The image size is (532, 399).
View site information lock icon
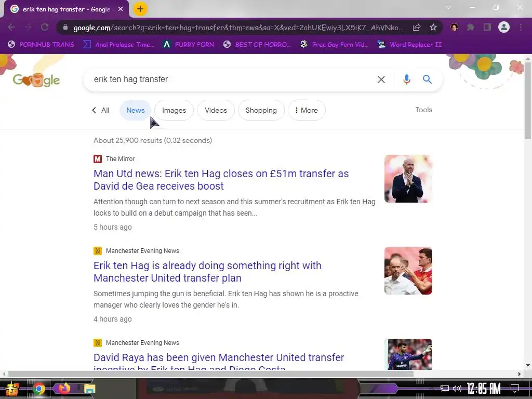tap(65, 27)
